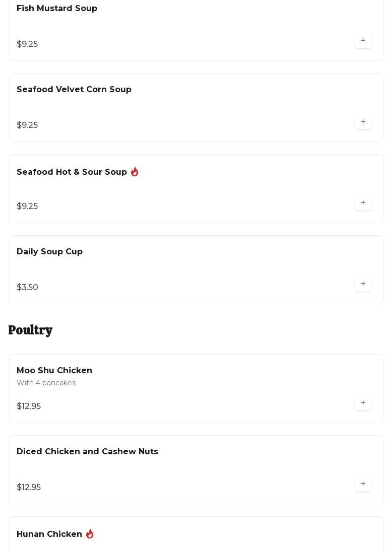The image size is (392, 552).
Task: Click Moo Shu Chicken $12.95 price
Action: pos(29,406)
